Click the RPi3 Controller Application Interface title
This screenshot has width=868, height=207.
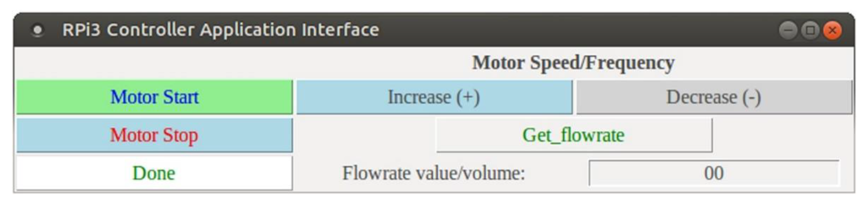[221, 30]
